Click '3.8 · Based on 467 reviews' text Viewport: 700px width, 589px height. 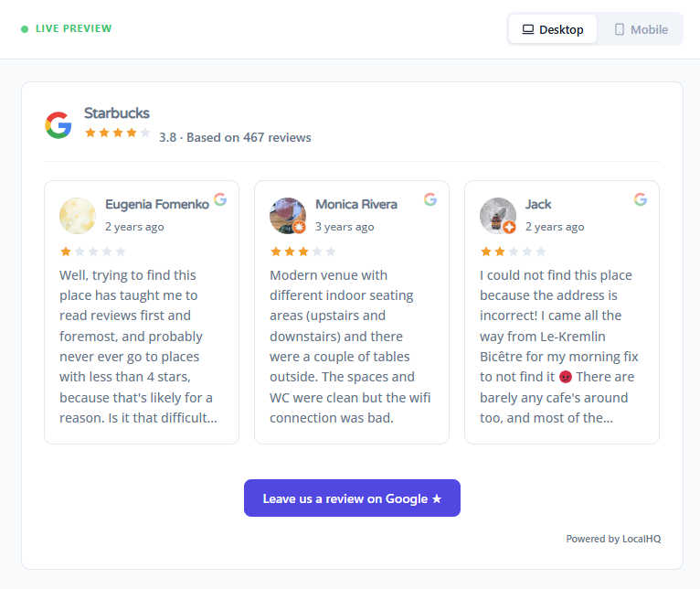(235, 137)
